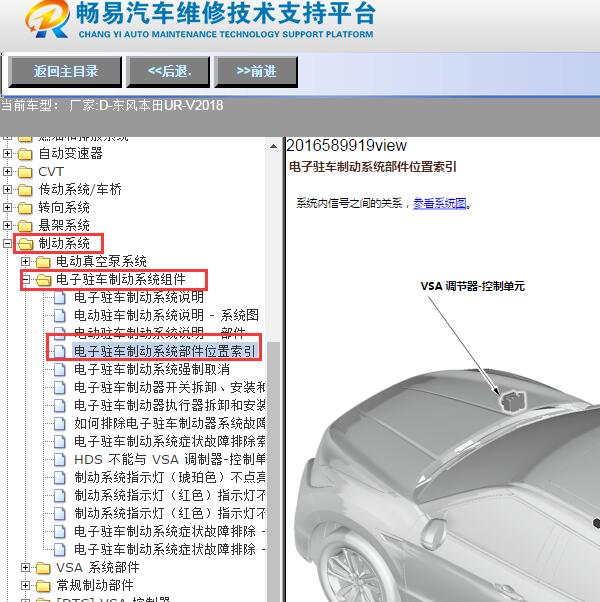This screenshot has width=600, height=602.
Task: Expand the VSA 系统部件 node
Action: (x=25, y=567)
